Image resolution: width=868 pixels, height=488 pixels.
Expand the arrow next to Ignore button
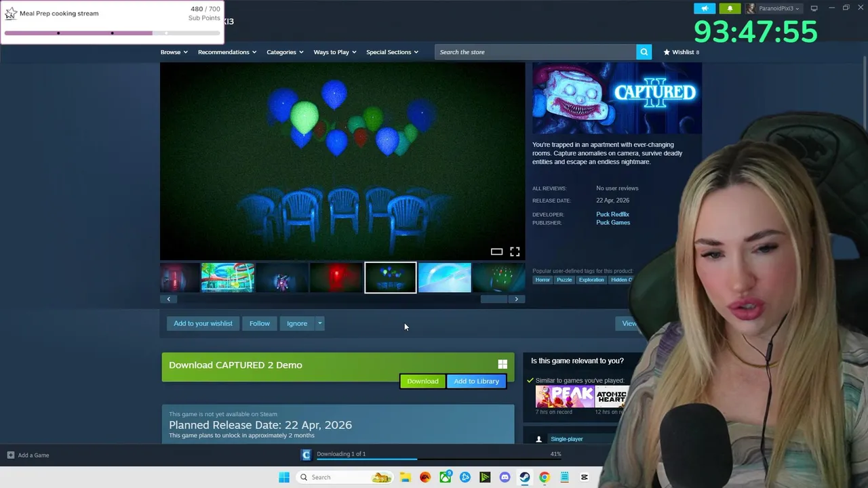click(x=319, y=323)
